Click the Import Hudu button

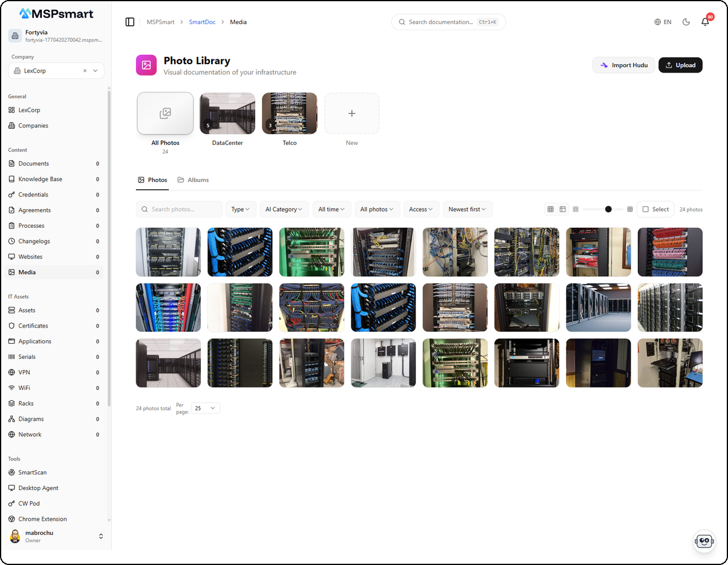[x=623, y=65]
